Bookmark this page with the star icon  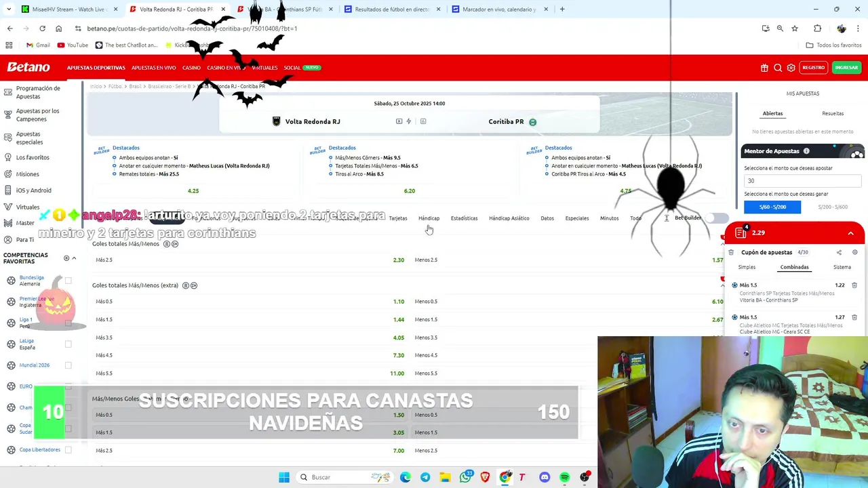click(x=795, y=28)
